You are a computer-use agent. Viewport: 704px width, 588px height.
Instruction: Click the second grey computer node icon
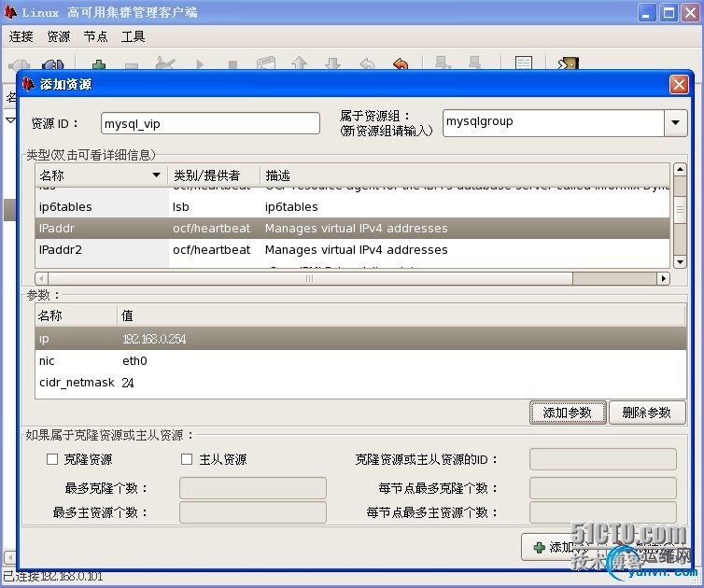click(474, 63)
